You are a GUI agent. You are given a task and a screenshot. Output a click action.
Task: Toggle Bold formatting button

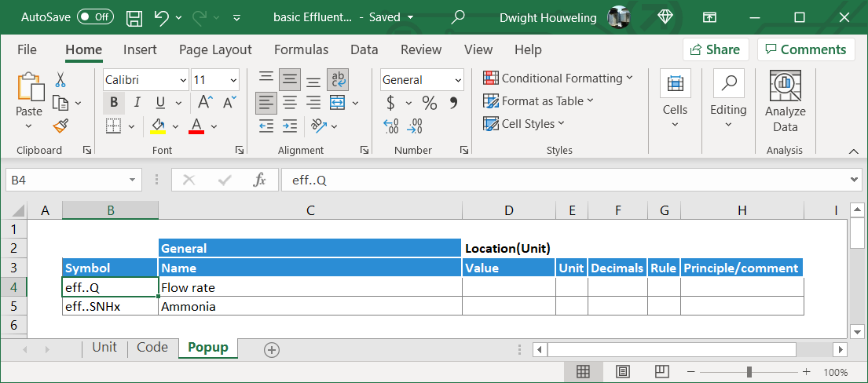click(114, 103)
